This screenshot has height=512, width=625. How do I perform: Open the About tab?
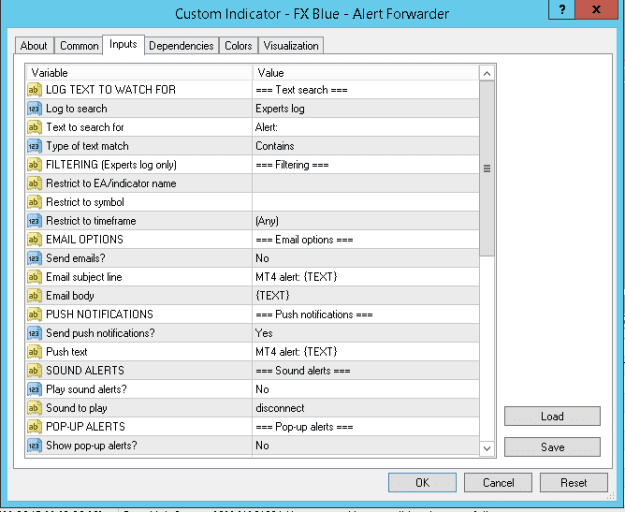pos(34,46)
